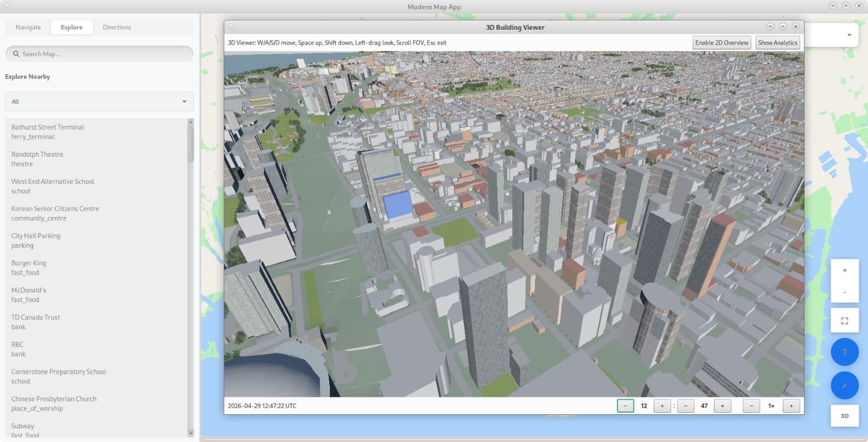This screenshot has height=442, width=868.
Task: Minimize the Modern Map App window
Action: click(x=833, y=6)
